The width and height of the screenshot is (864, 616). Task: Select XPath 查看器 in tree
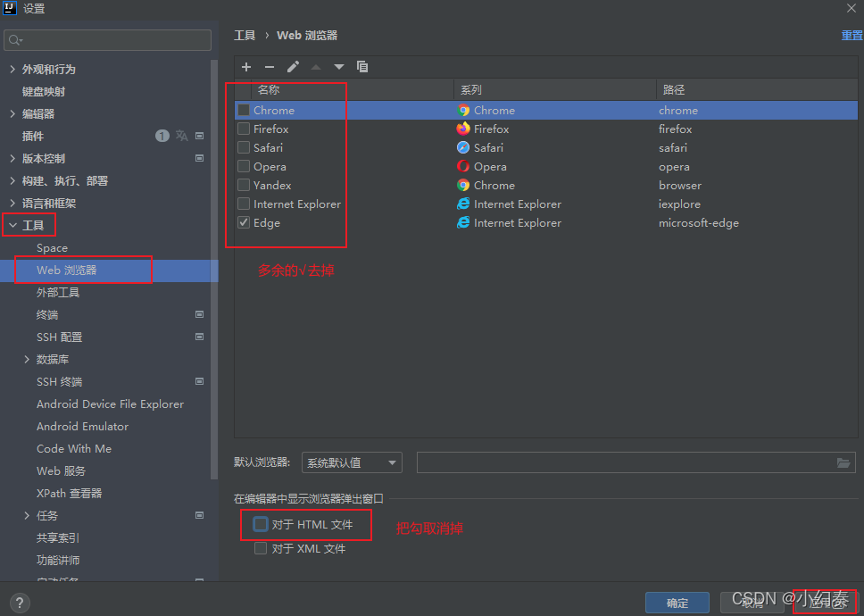click(x=70, y=493)
